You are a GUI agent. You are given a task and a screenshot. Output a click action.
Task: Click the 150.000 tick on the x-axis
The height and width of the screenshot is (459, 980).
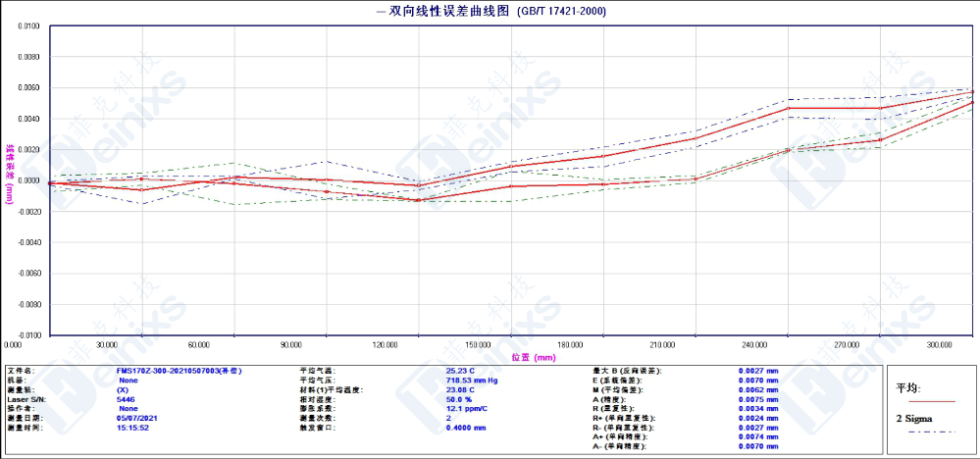click(478, 345)
